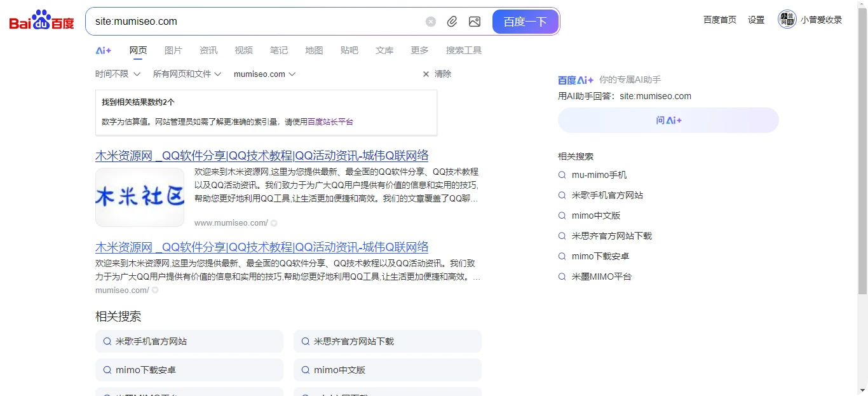Click search icon beside mu-mimo手机

[x=562, y=175]
